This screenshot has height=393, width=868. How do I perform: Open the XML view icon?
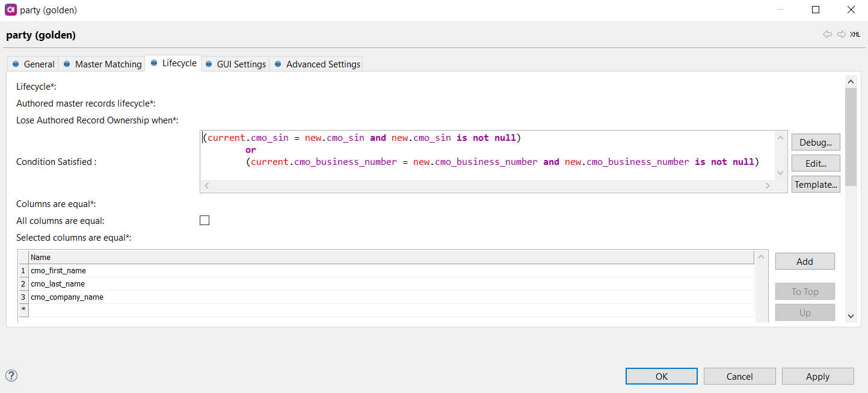855,35
